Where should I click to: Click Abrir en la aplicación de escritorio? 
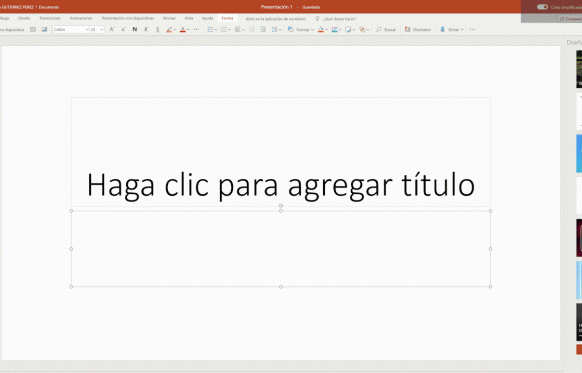point(275,19)
